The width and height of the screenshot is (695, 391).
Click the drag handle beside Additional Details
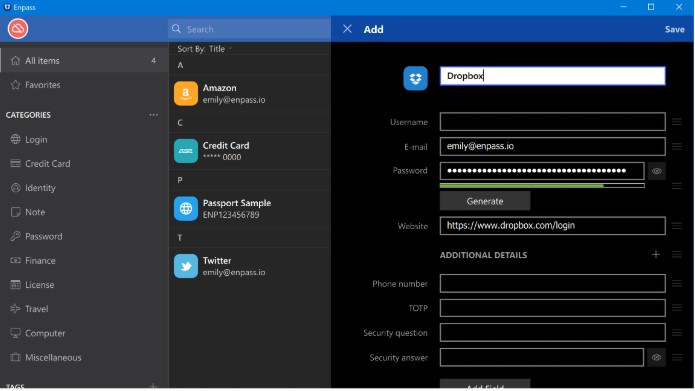click(x=676, y=254)
